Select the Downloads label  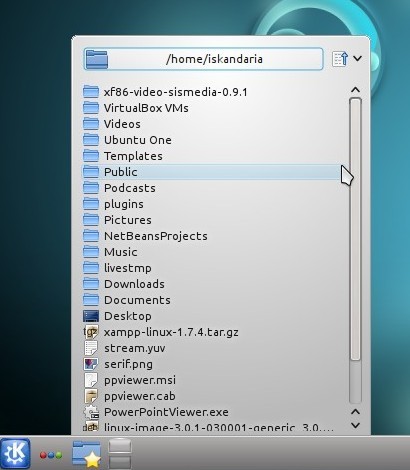pyautogui.click(x=134, y=284)
